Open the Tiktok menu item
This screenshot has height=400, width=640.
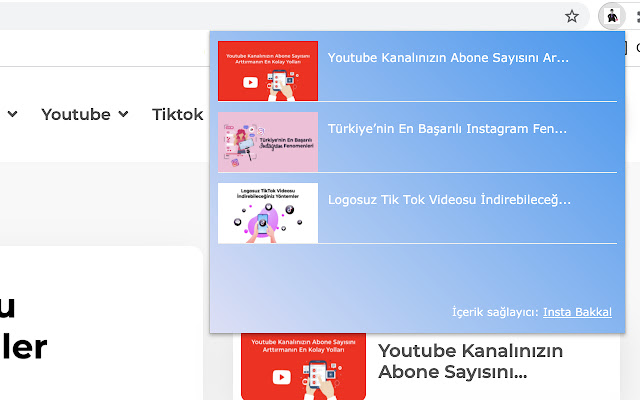(177, 114)
